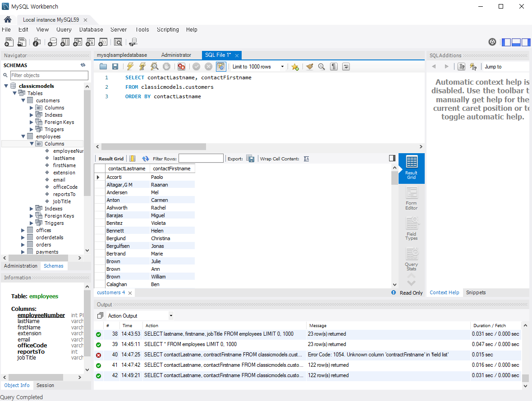The image size is (532, 401).
Task: Toggle the left navigator sidebar
Action: [506, 42]
